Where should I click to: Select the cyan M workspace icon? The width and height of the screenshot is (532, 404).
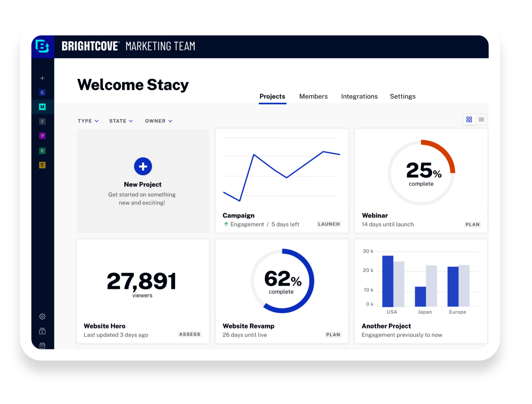coord(42,107)
